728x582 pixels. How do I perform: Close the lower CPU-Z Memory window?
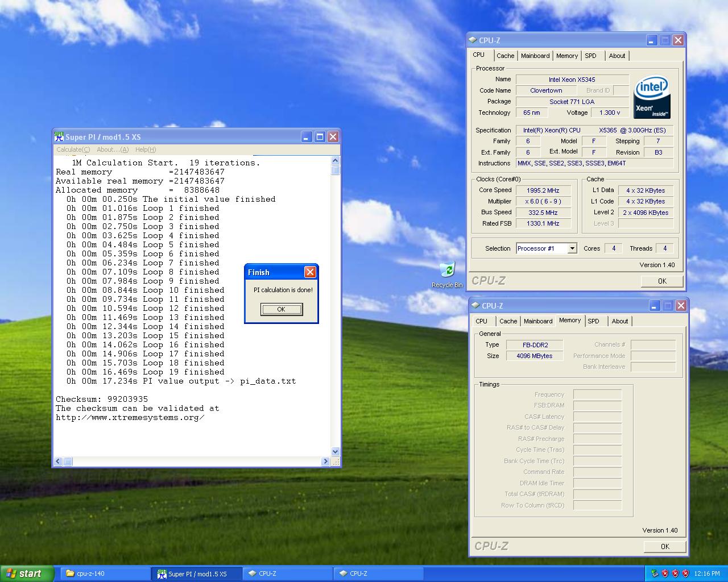[x=681, y=306]
